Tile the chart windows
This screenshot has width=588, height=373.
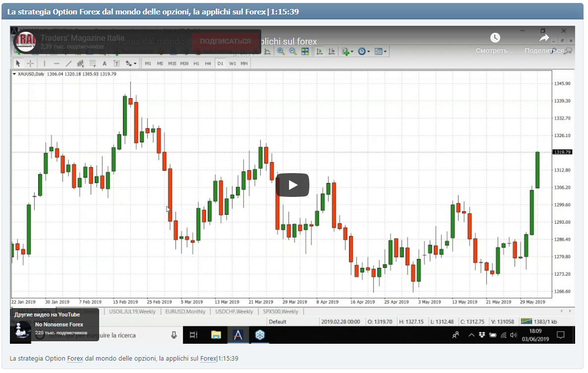[x=305, y=51]
